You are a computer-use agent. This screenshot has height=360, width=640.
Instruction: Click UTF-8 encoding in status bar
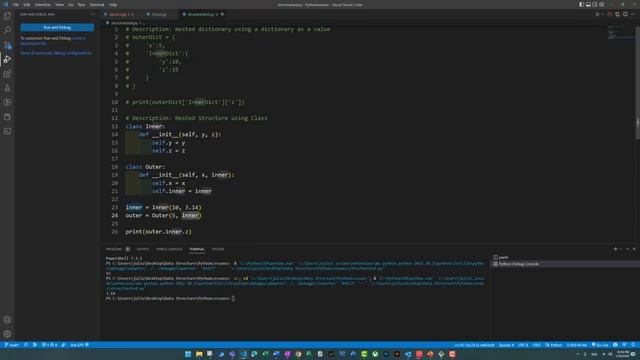coord(523,345)
